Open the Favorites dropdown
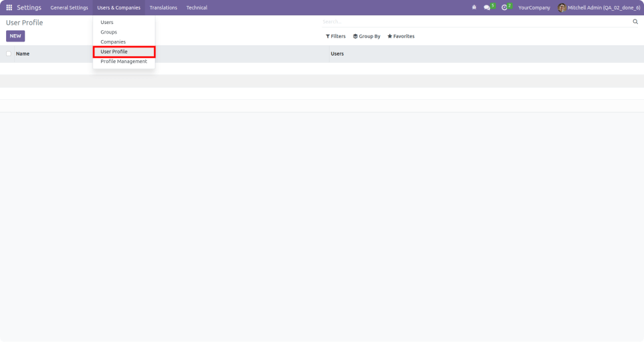 [401, 36]
